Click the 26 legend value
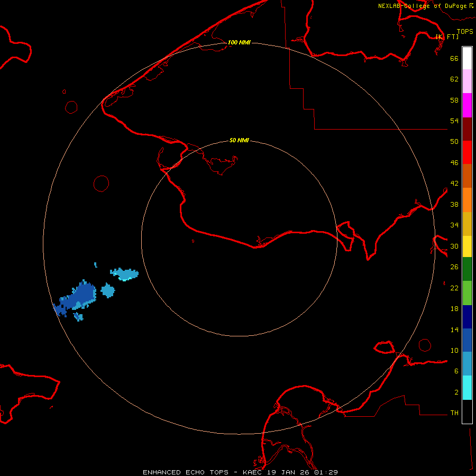 click(x=454, y=267)
